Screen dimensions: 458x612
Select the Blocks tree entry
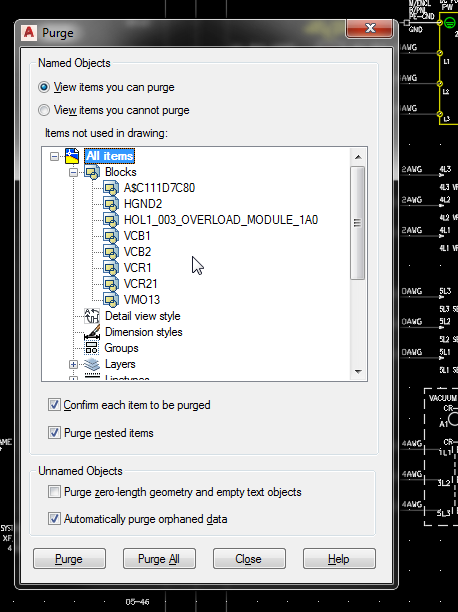tap(121, 172)
